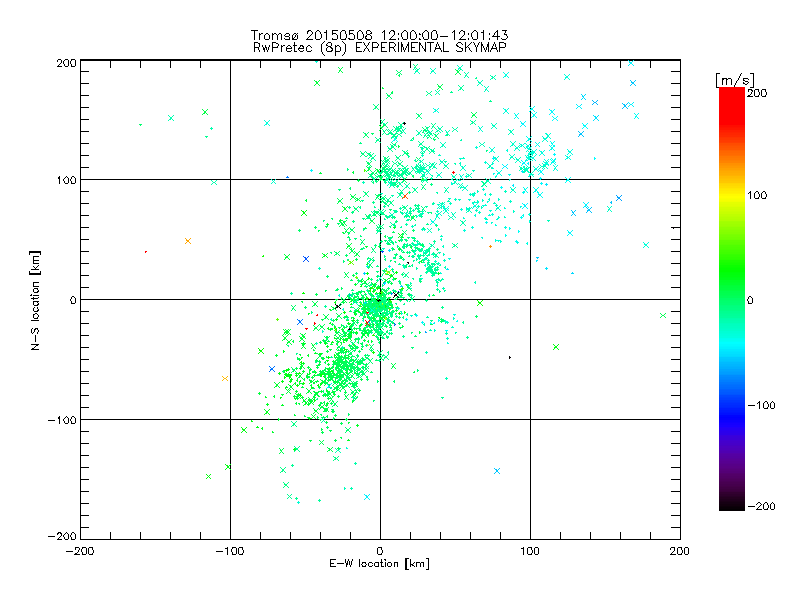Click the x-axis tick label "200"
Screen dimensions: 800x600
680,551
